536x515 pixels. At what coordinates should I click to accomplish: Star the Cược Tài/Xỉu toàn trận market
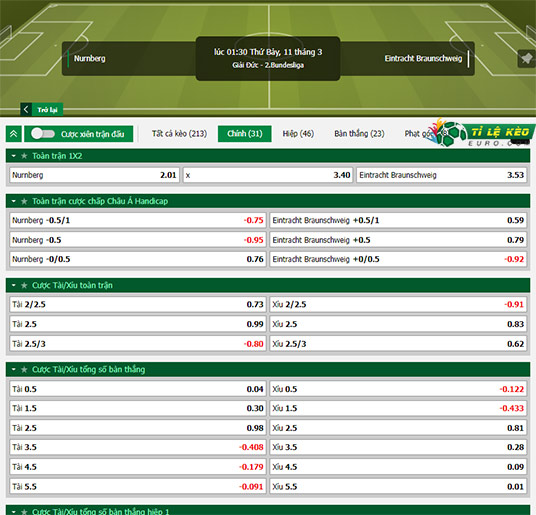(24, 285)
